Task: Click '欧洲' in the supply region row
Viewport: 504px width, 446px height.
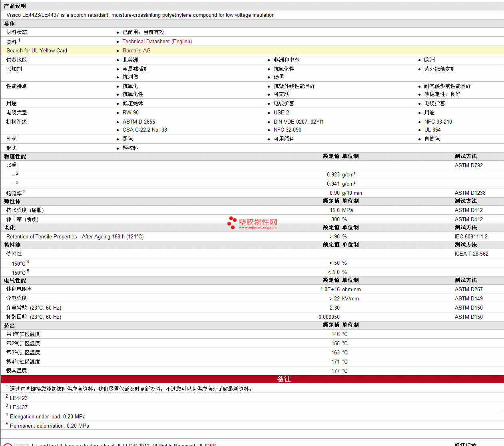Action: [x=430, y=60]
